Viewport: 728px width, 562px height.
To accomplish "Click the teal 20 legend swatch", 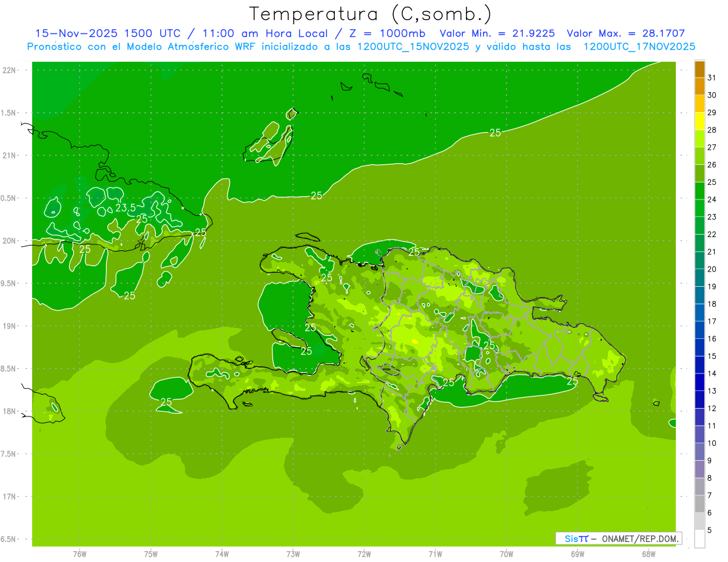I will pyautogui.click(x=699, y=261).
